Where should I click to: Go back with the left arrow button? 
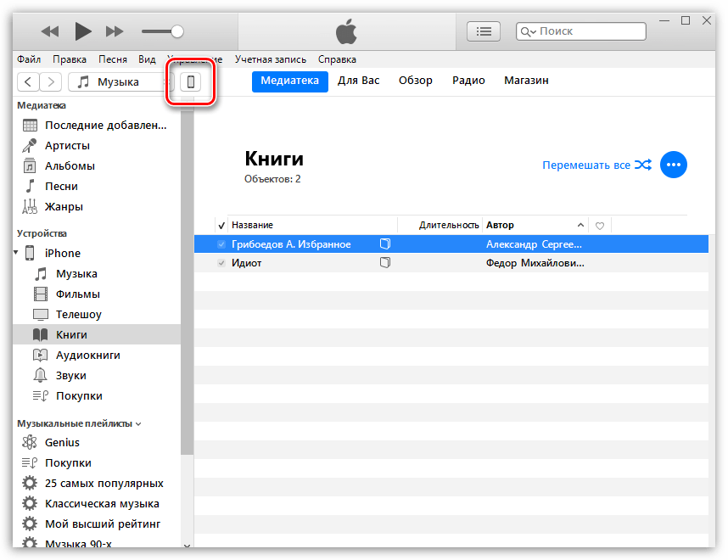[28, 82]
